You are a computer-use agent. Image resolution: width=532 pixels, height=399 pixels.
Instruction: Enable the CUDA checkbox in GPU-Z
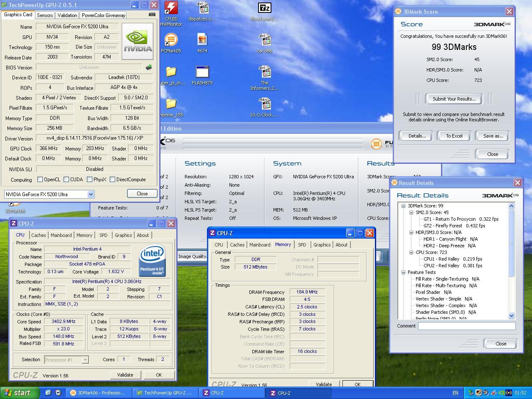click(66, 180)
